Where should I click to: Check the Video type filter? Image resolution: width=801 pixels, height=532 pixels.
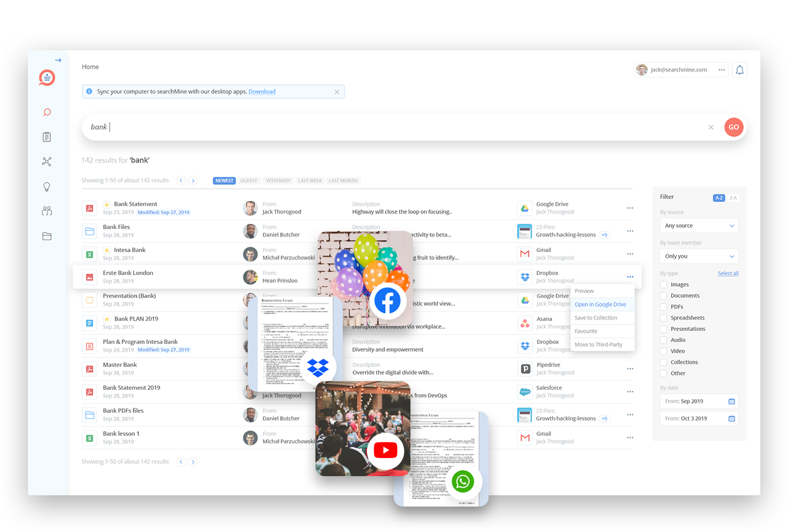point(664,351)
